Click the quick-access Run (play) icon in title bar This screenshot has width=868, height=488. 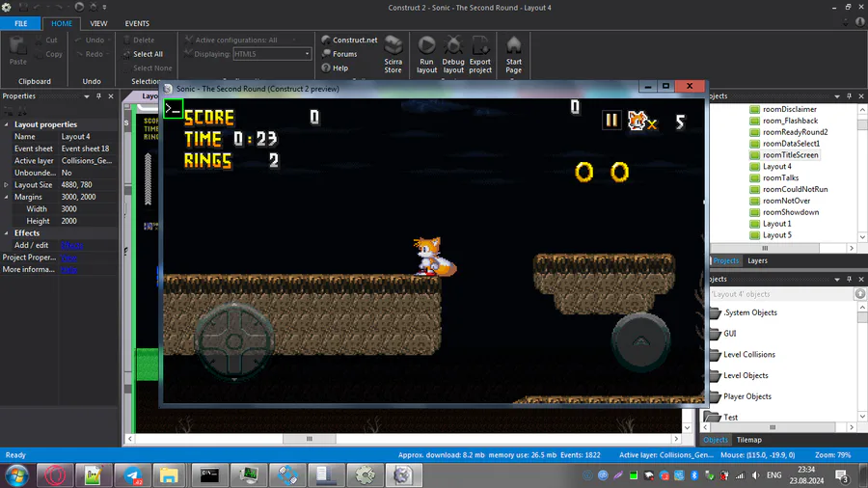(79, 7)
